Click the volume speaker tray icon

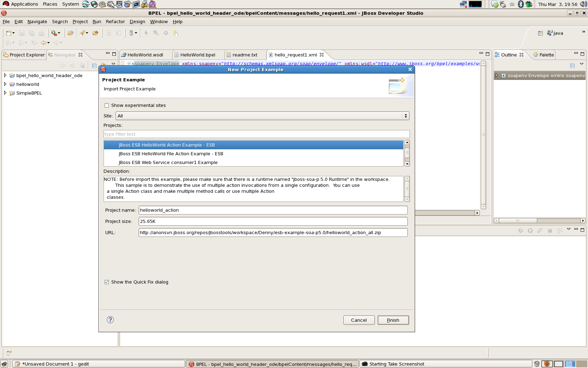click(583, 4)
